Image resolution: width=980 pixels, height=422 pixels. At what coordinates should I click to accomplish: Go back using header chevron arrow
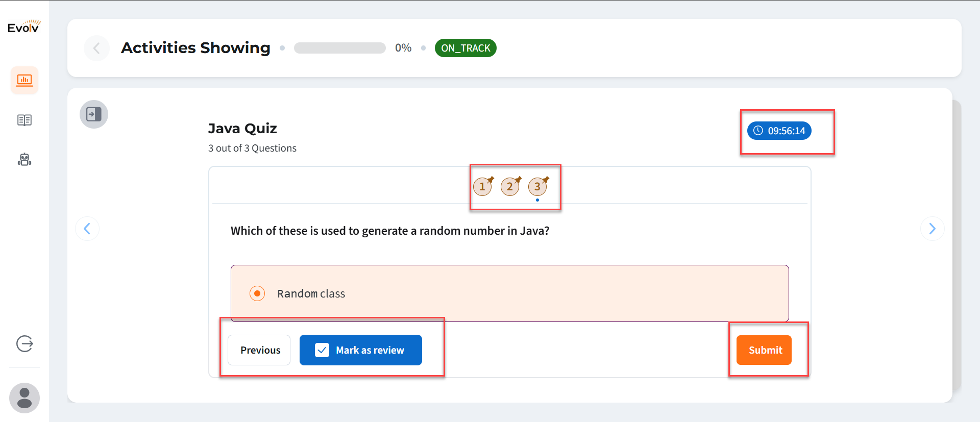(96, 48)
